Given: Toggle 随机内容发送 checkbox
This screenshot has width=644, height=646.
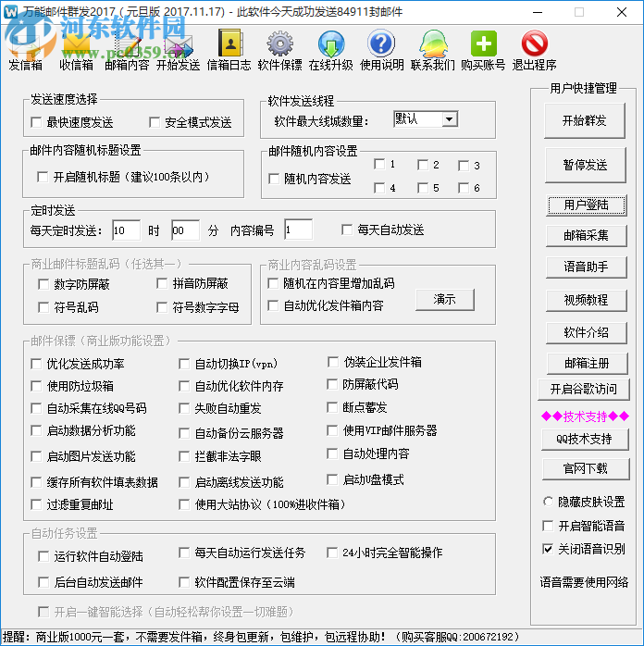Looking at the screenshot, I should tap(273, 179).
